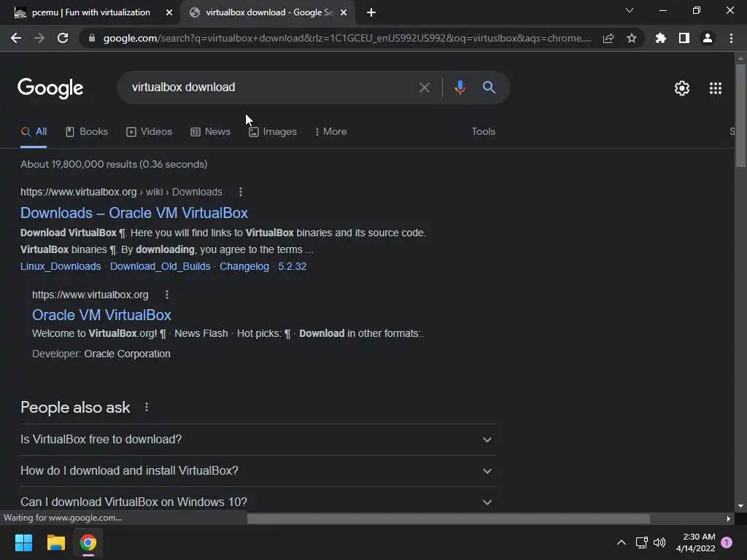Close the pcemu tab
The width and height of the screenshot is (747, 560).
pyautogui.click(x=169, y=12)
